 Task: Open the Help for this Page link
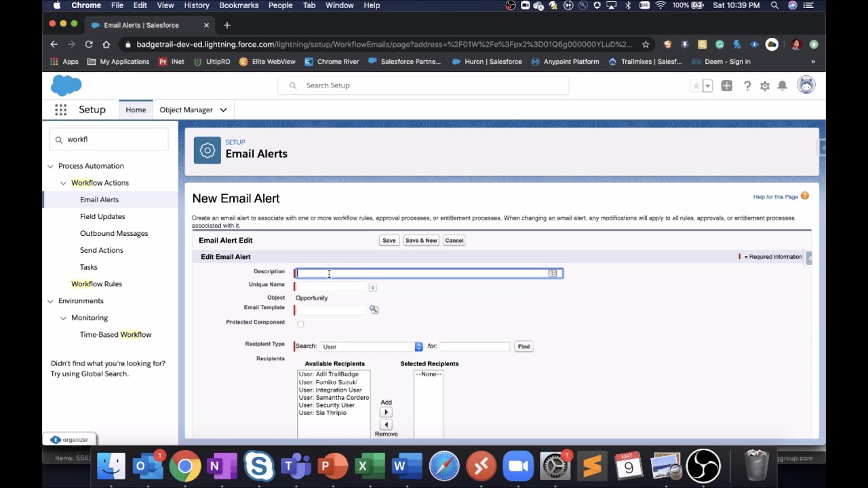(x=775, y=197)
